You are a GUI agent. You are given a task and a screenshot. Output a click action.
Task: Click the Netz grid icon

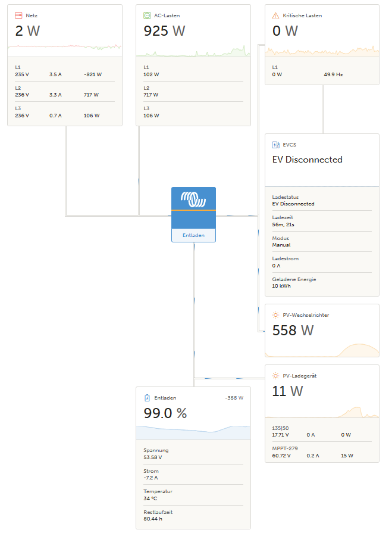pyautogui.click(x=18, y=15)
